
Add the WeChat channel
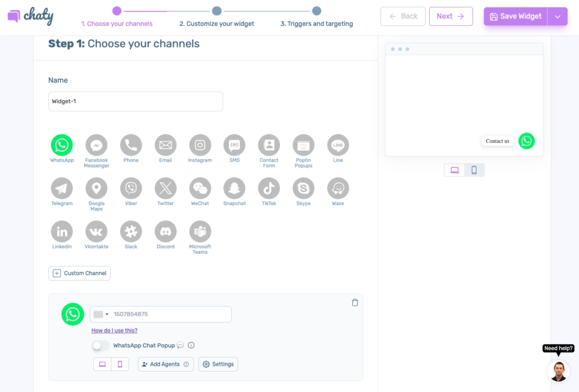coord(200,188)
